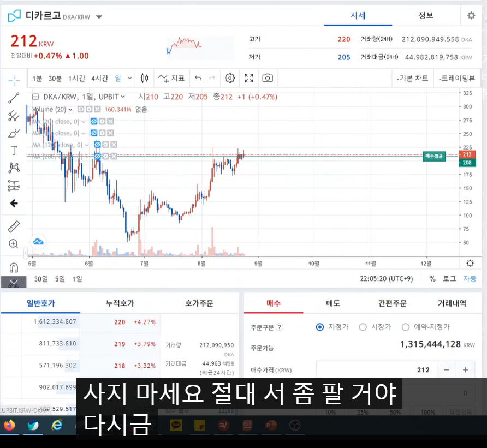The width and height of the screenshot is (487, 448).
Task: Decrease buy price with minus button
Action: point(446,370)
